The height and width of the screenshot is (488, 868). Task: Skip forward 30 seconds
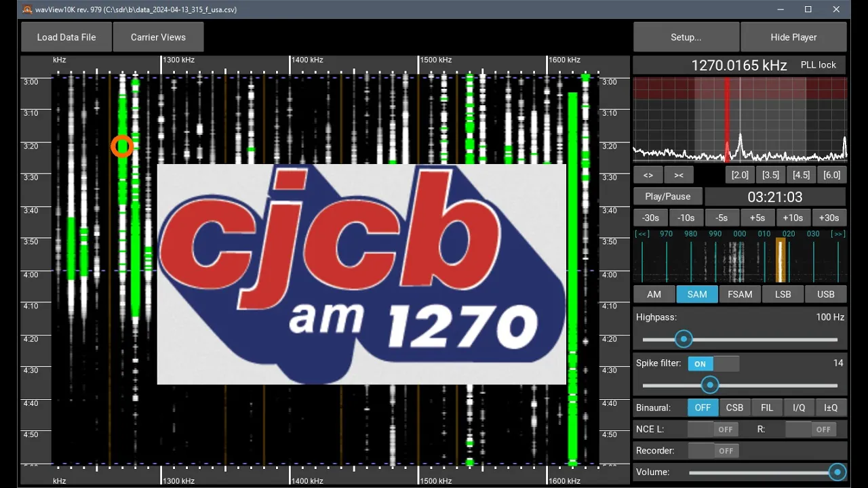829,218
